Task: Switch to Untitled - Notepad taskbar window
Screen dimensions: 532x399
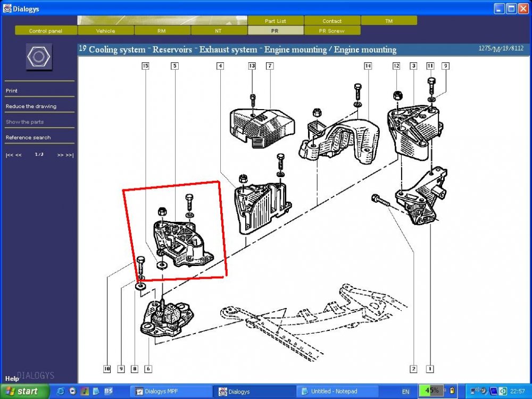Action: (x=337, y=392)
